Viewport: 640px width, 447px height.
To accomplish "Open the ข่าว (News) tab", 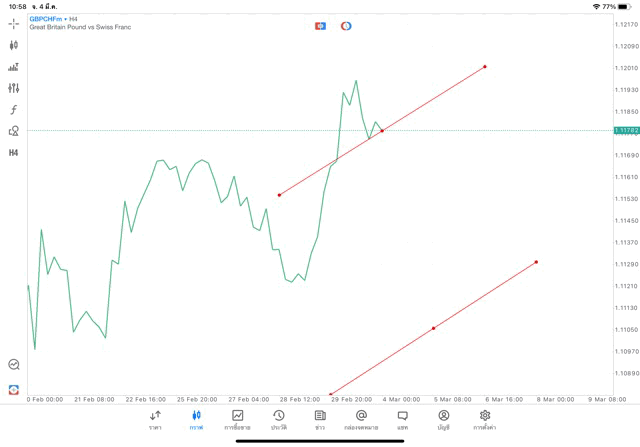I will point(320,419).
